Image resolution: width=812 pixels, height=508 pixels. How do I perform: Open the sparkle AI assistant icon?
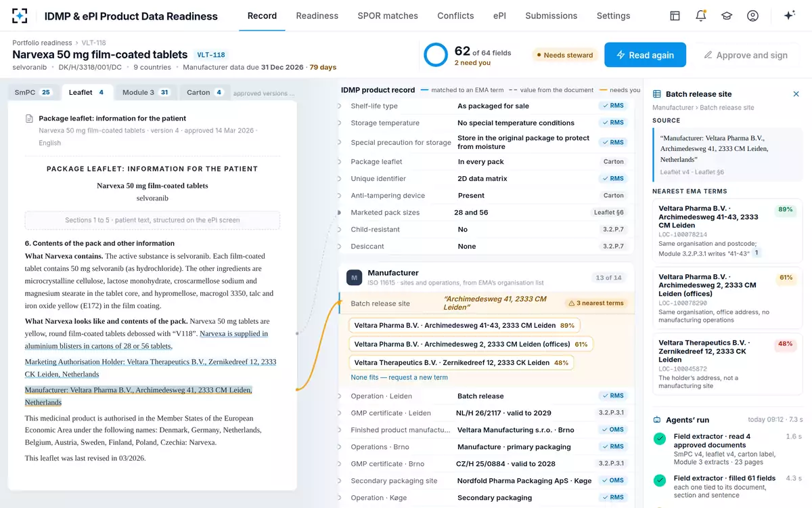click(789, 16)
